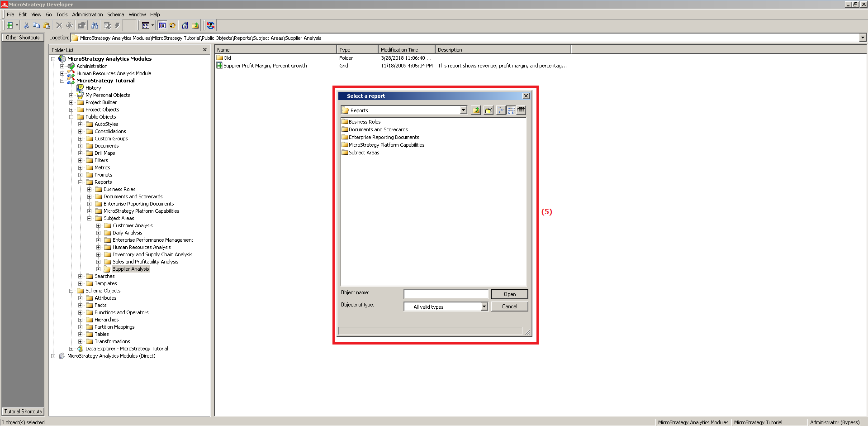
Task: Select the Attributes schema folder
Action: coord(105,298)
